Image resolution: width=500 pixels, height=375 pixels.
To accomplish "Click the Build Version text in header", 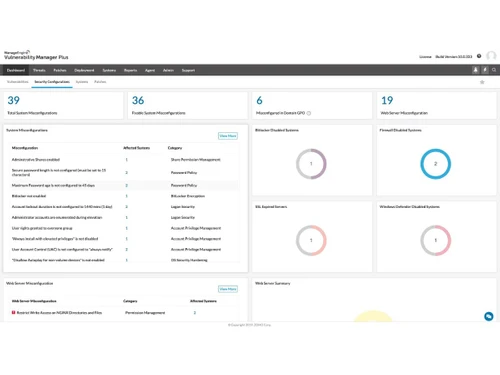I will click(x=454, y=57).
